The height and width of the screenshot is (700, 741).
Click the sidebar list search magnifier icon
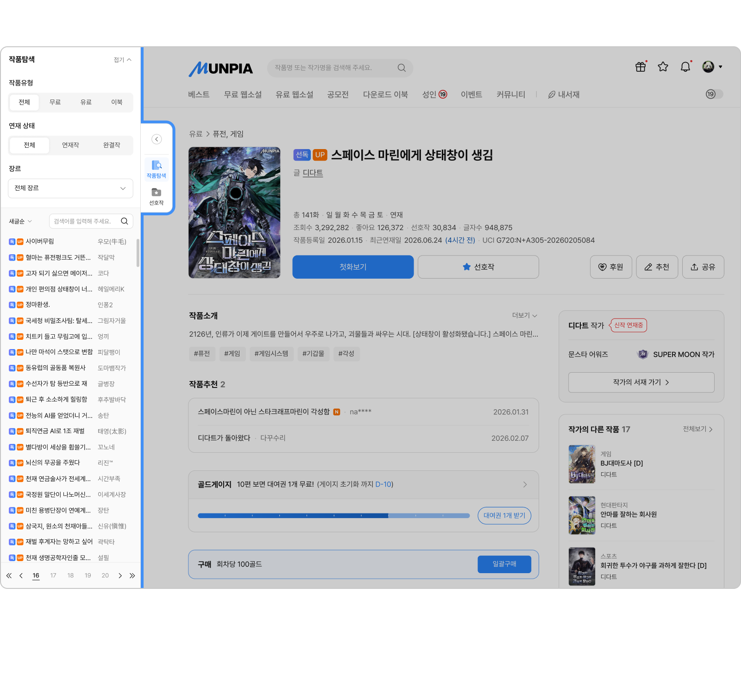(x=125, y=221)
